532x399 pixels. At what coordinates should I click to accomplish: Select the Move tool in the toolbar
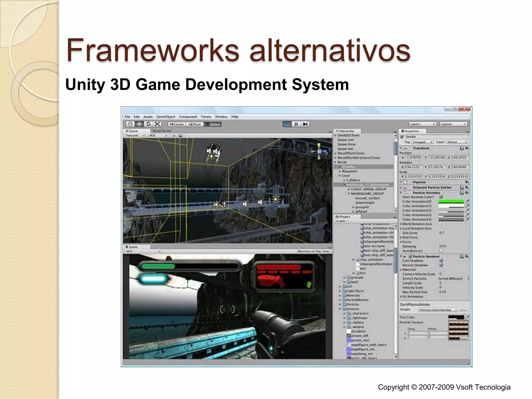point(139,124)
